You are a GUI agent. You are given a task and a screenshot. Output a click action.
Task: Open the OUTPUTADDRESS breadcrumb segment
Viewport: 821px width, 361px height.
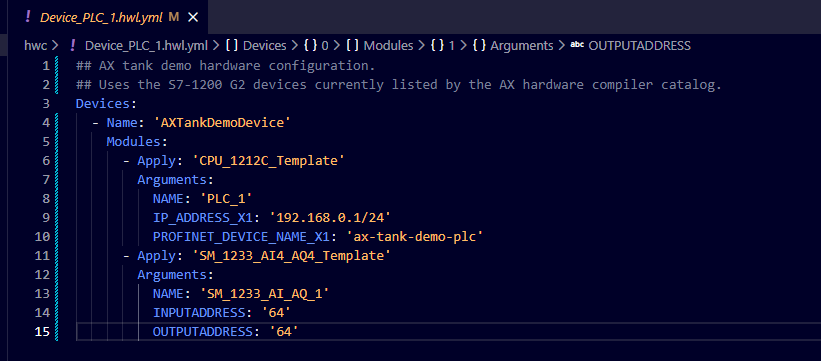tap(640, 46)
